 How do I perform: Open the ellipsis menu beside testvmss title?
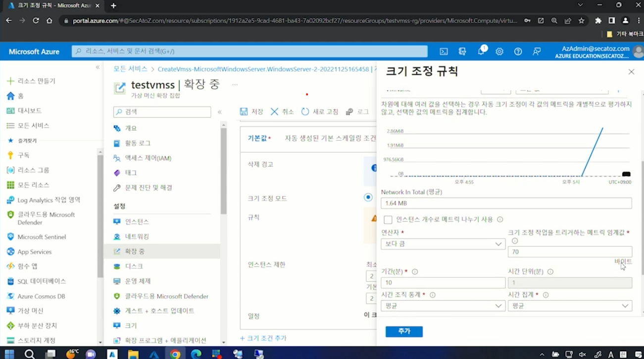[235, 85]
